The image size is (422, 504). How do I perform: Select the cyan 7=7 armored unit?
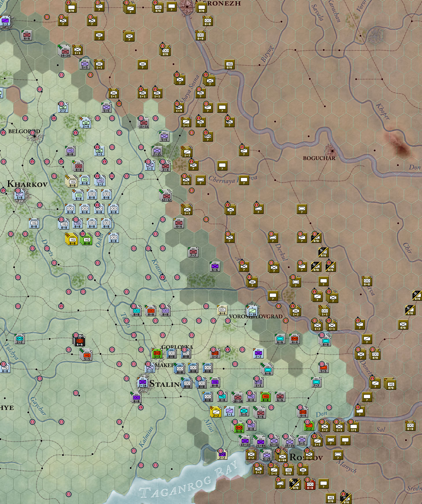click(x=316, y=382)
